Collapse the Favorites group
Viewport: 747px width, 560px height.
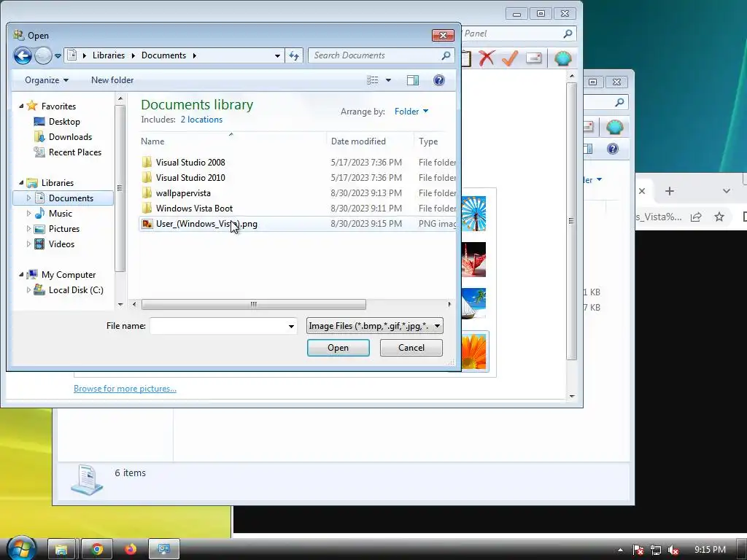point(21,106)
